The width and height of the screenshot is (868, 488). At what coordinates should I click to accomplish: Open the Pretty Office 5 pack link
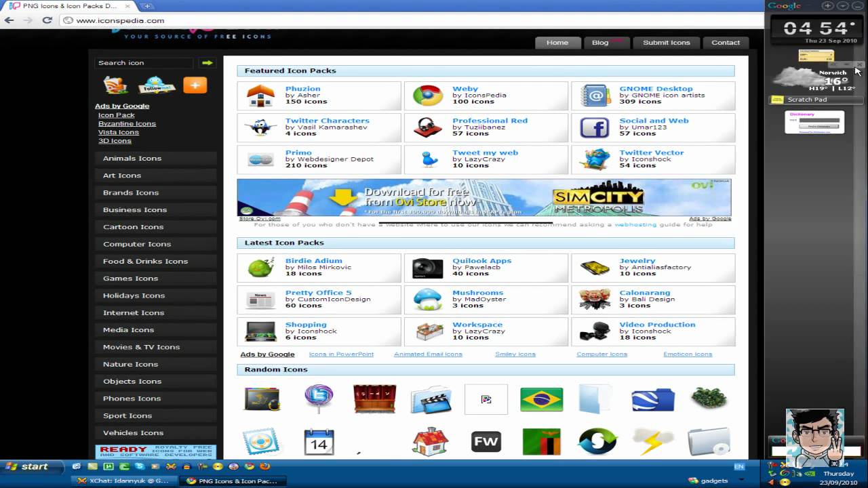(x=319, y=293)
